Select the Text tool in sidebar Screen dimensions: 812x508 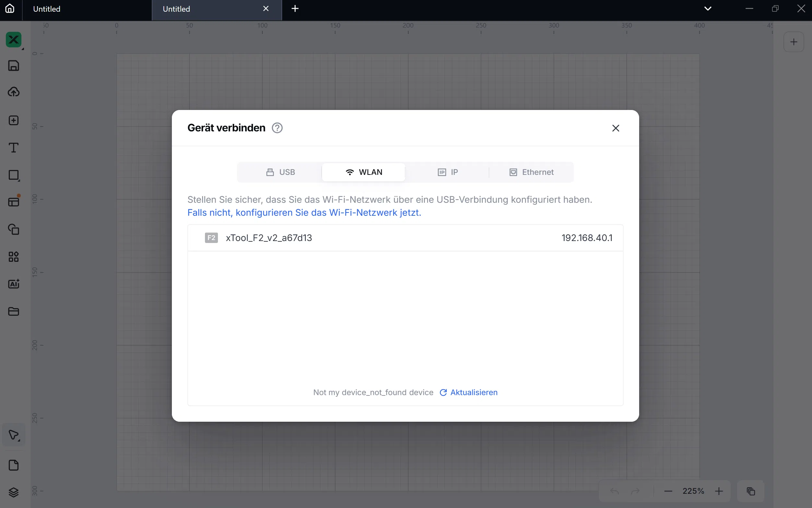coord(13,148)
